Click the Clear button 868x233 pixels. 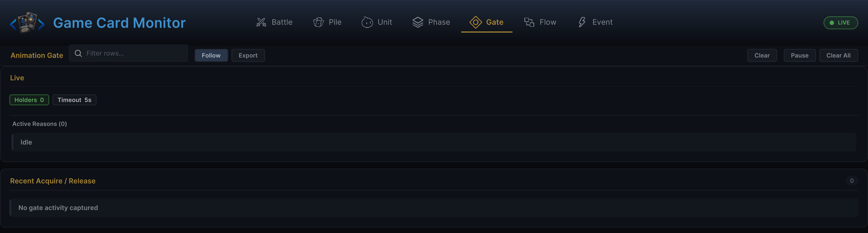762,55
